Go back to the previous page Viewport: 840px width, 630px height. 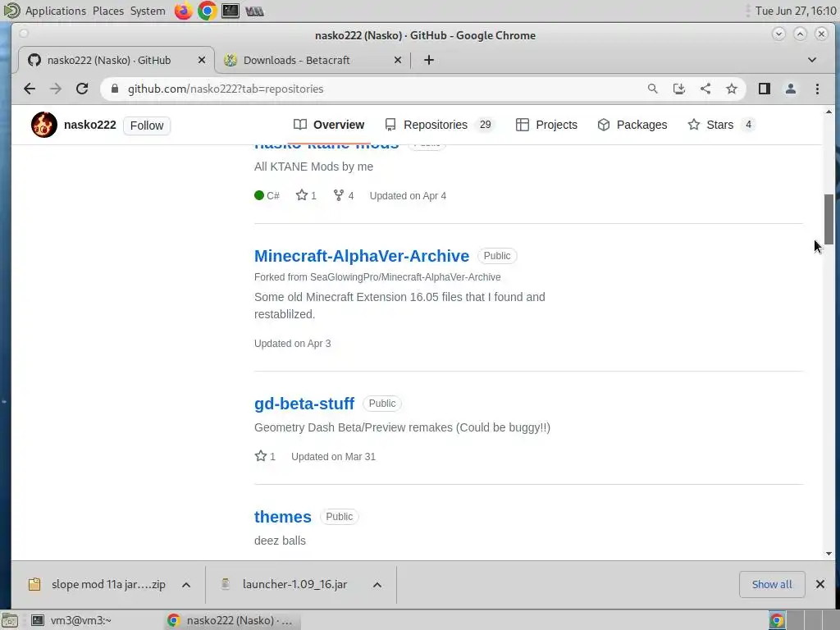pyautogui.click(x=30, y=89)
